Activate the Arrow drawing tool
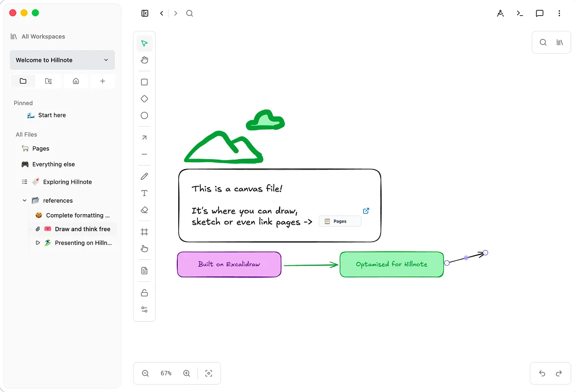 pyautogui.click(x=144, y=138)
